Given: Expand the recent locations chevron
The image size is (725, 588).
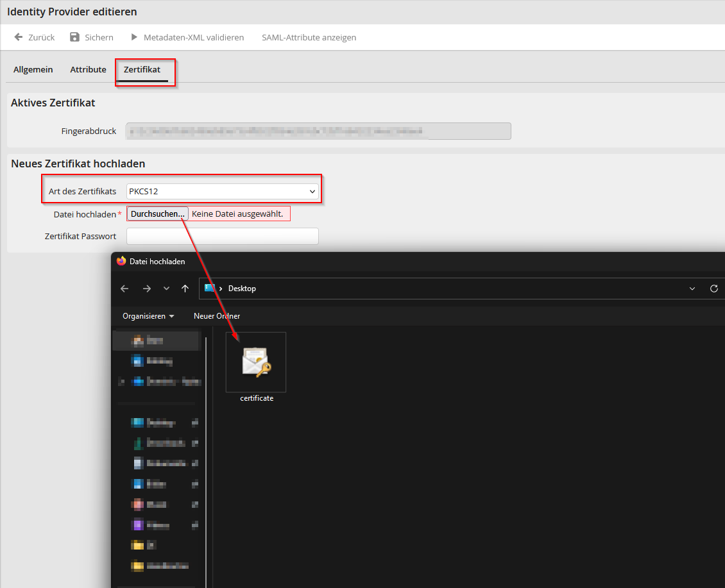Looking at the screenshot, I should coord(166,289).
